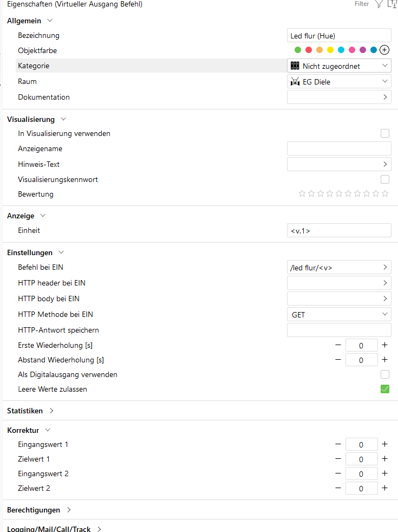The image size is (398, 532).
Task: Open the HTTP Methode bei EIN dropdown
Action: click(339, 314)
